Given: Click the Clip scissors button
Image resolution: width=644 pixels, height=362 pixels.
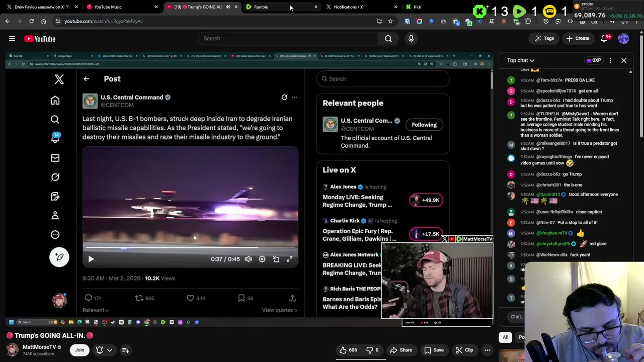Looking at the screenshot, I should pyautogui.click(x=464, y=350).
